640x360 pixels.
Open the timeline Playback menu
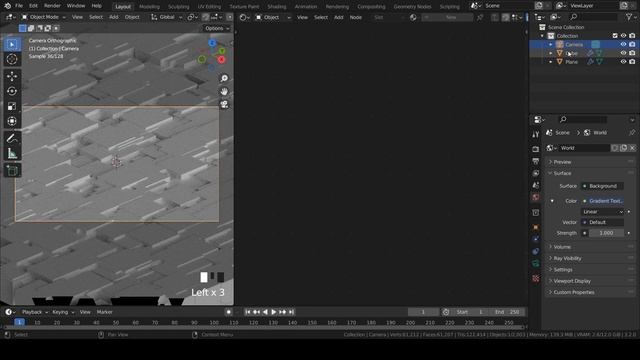point(34,312)
